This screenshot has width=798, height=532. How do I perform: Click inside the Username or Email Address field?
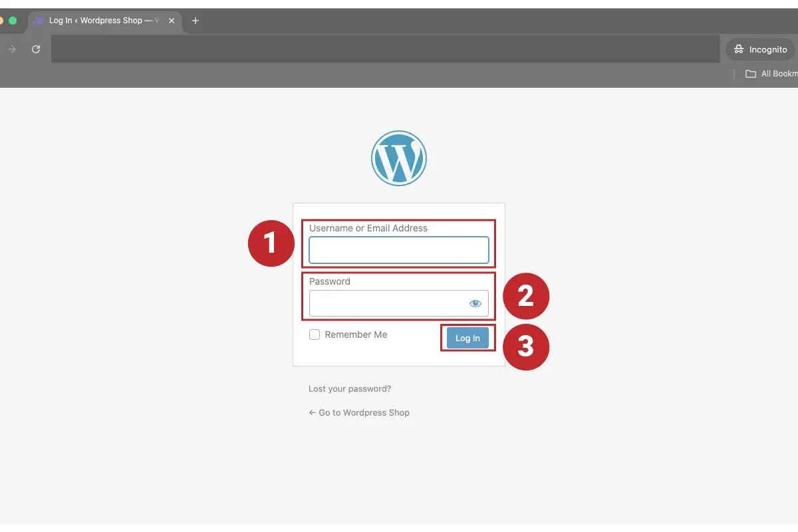(398, 250)
